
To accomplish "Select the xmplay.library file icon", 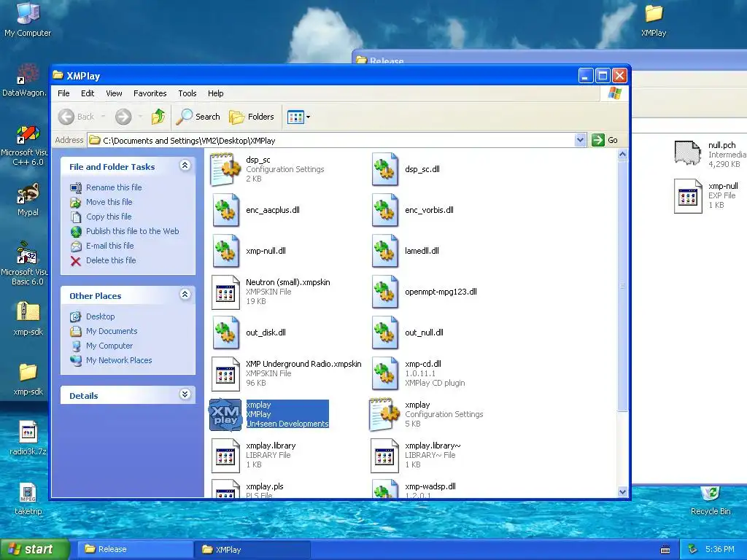I will pyautogui.click(x=226, y=455).
